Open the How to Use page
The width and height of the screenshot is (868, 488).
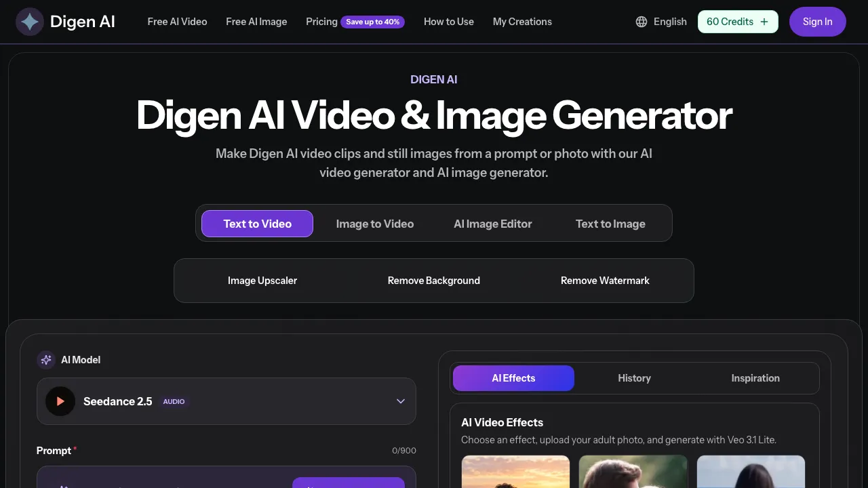(x=449, y=22)
